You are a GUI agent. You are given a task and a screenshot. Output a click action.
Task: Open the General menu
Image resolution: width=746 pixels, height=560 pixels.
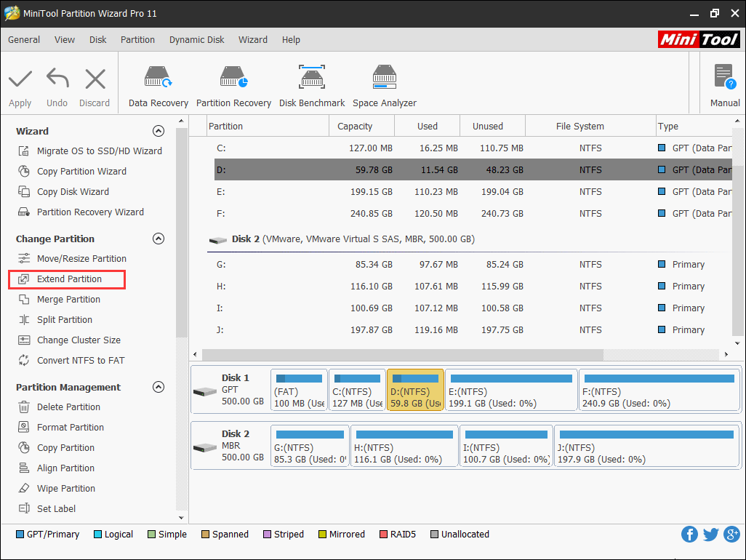click(x=24, y=40)
